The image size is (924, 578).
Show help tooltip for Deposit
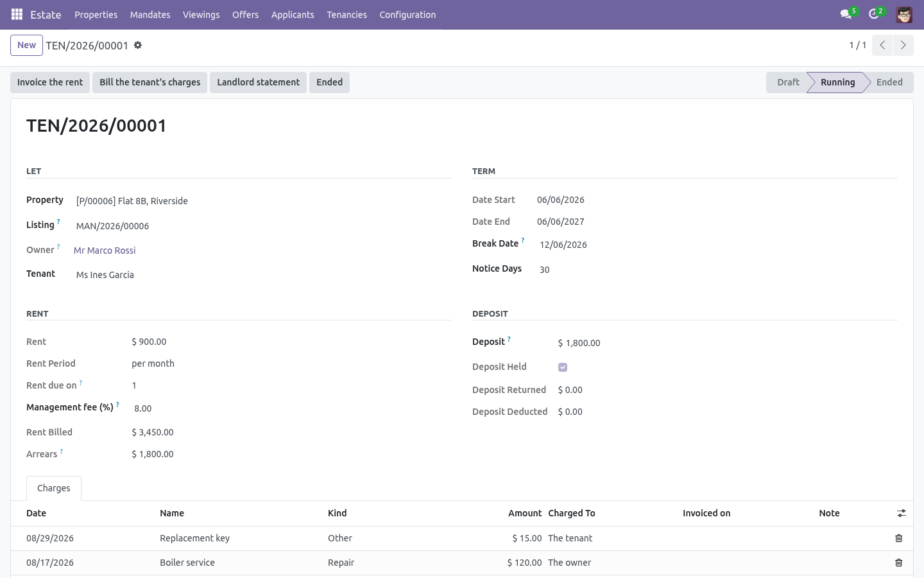(x=509, y=338)
